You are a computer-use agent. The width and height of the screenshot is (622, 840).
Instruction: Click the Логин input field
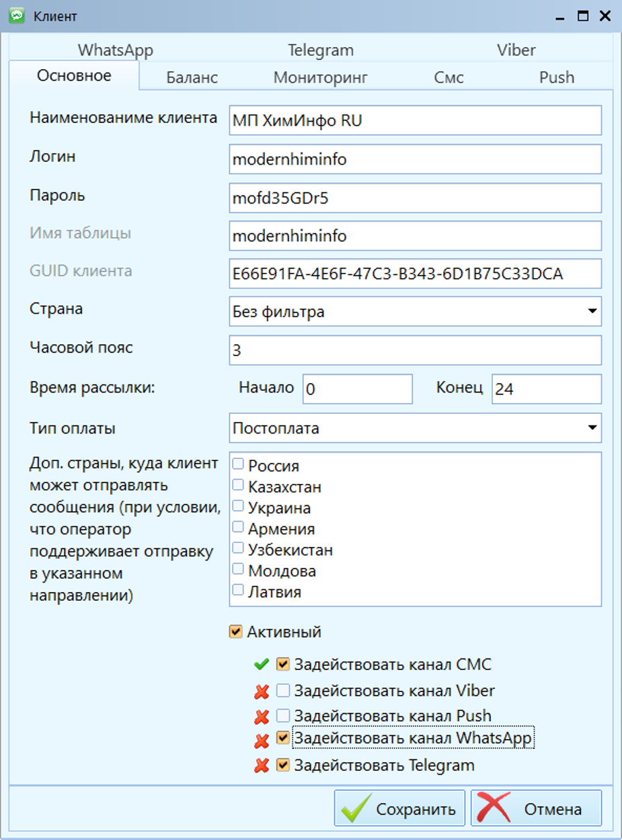415,159
